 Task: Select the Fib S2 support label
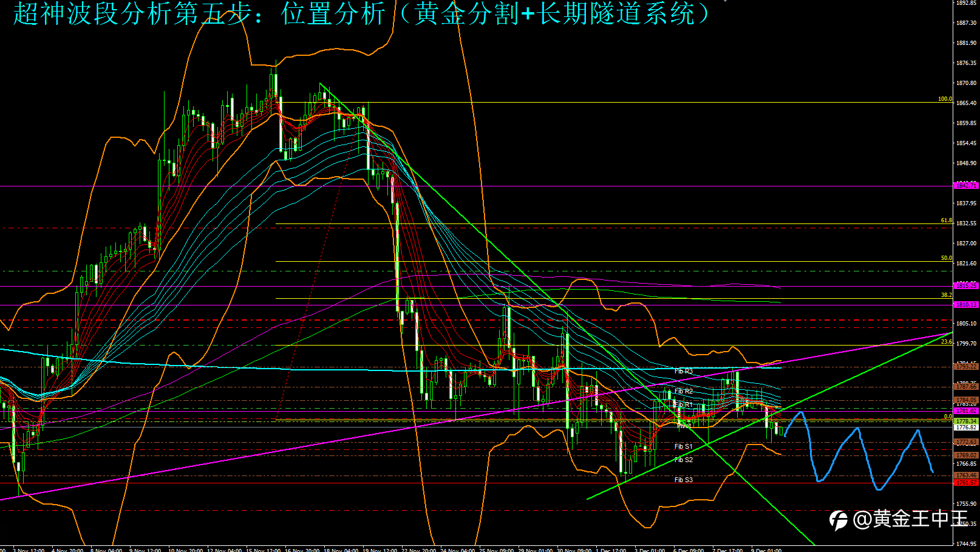[x=683, y=460]
